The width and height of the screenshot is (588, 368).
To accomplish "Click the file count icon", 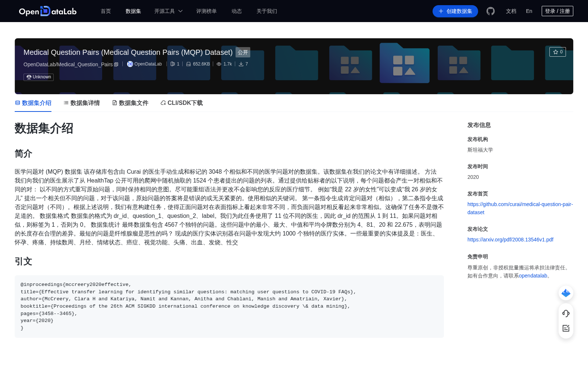I will 173,64.
